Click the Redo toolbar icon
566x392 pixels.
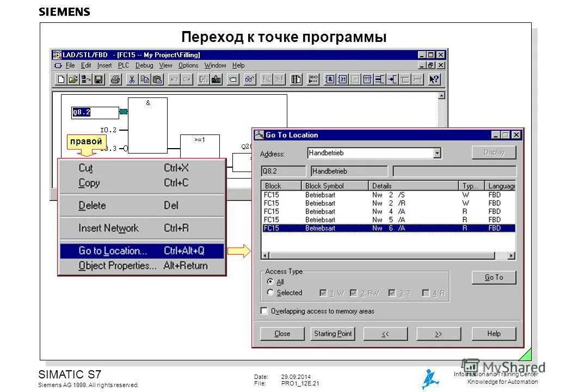pyautogui.click(x=187, y=79)
